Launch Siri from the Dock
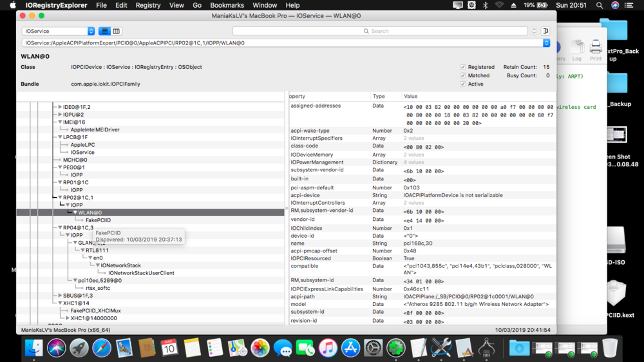This screenshot has height=362, width=644. (56, 348)
